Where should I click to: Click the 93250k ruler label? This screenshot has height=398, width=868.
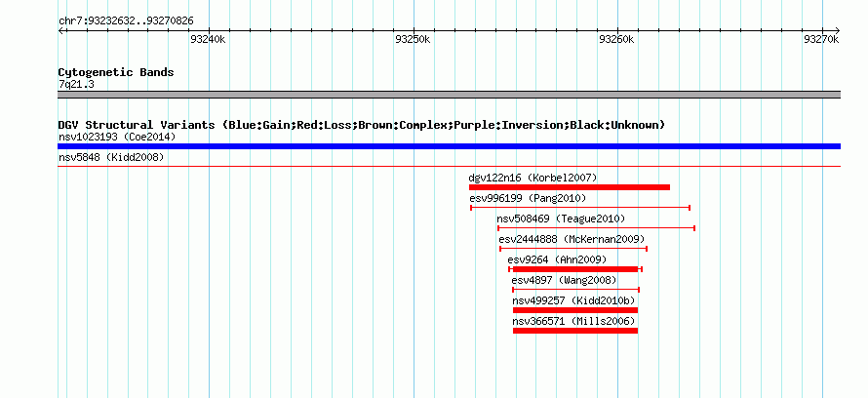pyautogui.click(x=413, y=39)
